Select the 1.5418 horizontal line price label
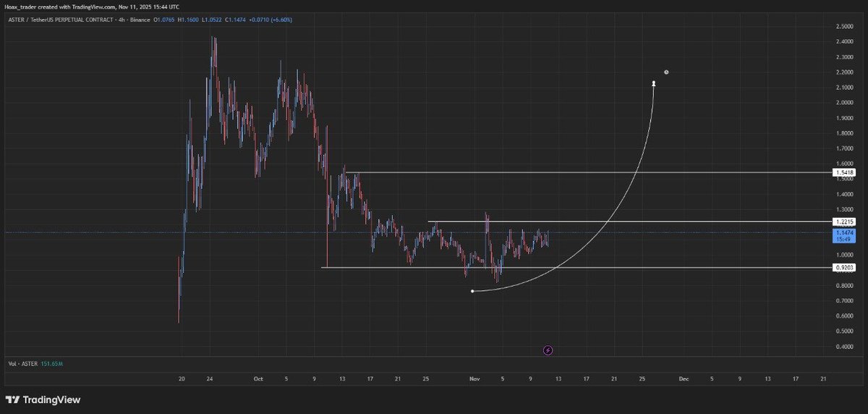Image resolution: width=868 pixels, height=414 pixels. 844,173
